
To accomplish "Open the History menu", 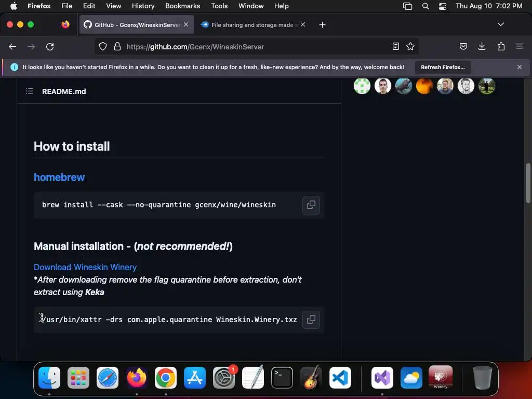I will tap(143, 6).
